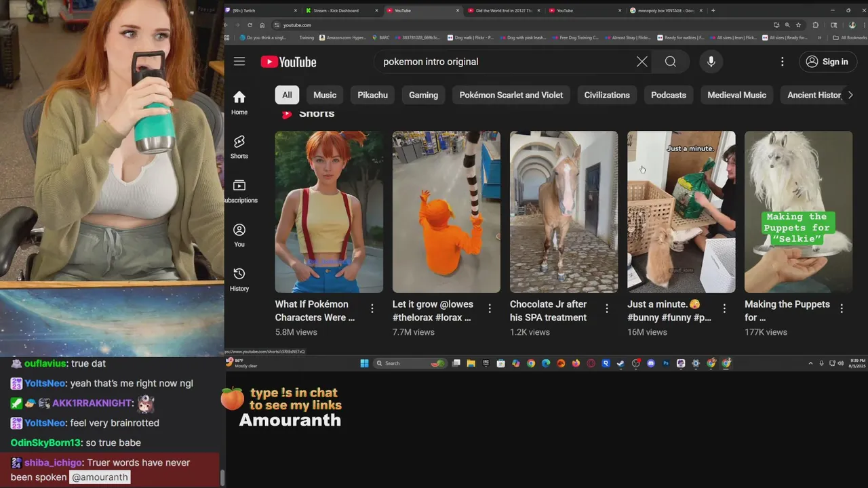Open options for Just a minute short

pyautogui.click(x=724, y=308)
